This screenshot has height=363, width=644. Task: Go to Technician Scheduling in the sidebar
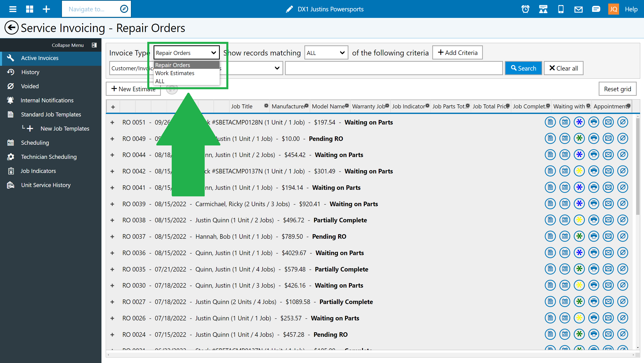pos(49,157)
